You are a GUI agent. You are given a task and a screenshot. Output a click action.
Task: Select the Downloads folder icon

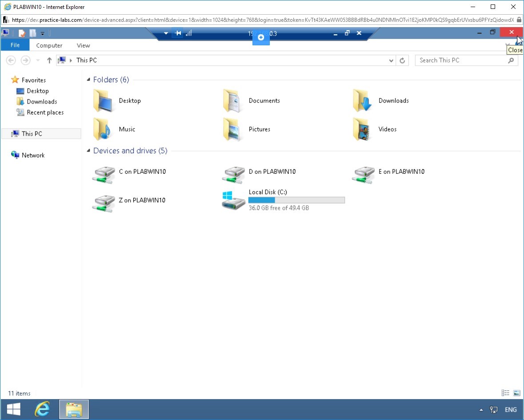pos(362,100)
